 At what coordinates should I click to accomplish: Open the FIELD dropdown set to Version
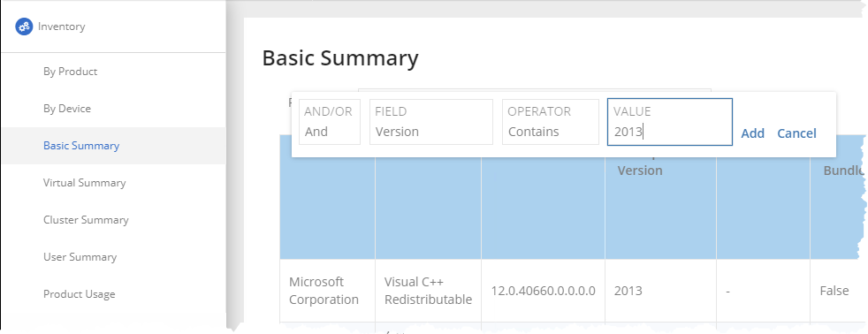pyautogui.click(x=431, y=122)
